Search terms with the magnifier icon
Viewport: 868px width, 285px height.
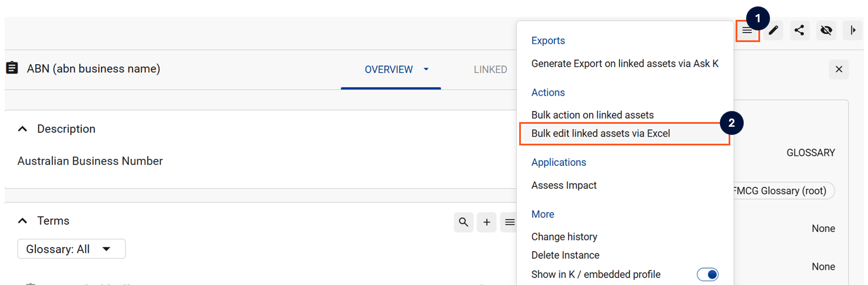464,222
